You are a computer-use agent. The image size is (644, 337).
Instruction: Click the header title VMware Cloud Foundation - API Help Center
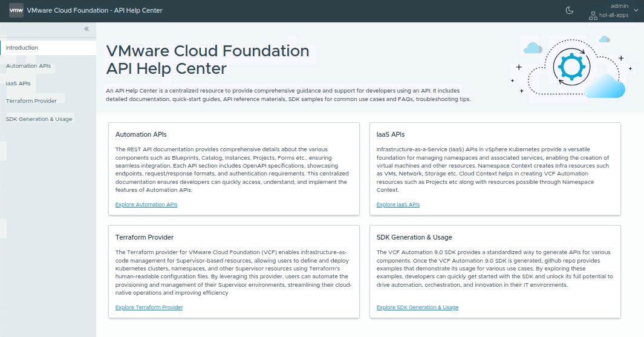95,10
